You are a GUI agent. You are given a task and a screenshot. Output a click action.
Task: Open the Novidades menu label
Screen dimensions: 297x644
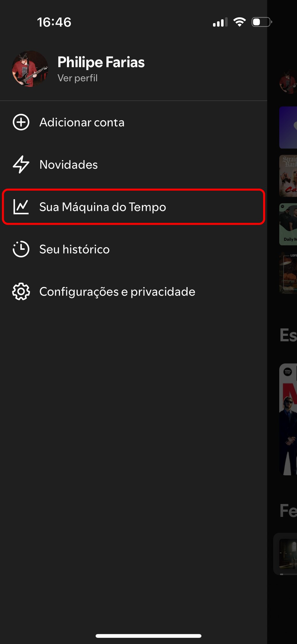[x=69, y=165]
